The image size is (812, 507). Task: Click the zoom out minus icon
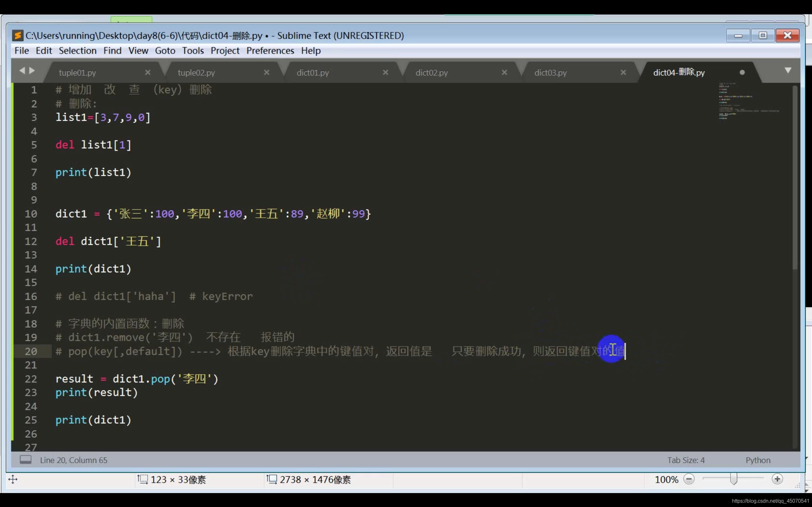coord(689,479)
